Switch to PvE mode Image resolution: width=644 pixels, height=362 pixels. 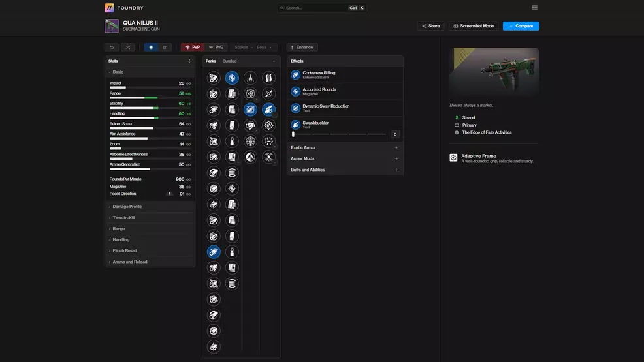216,47
